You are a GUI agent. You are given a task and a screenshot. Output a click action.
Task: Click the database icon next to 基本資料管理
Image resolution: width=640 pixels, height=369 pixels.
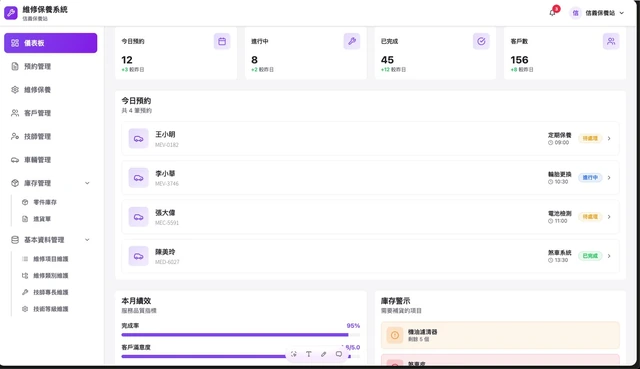click(x=15, y=240)
